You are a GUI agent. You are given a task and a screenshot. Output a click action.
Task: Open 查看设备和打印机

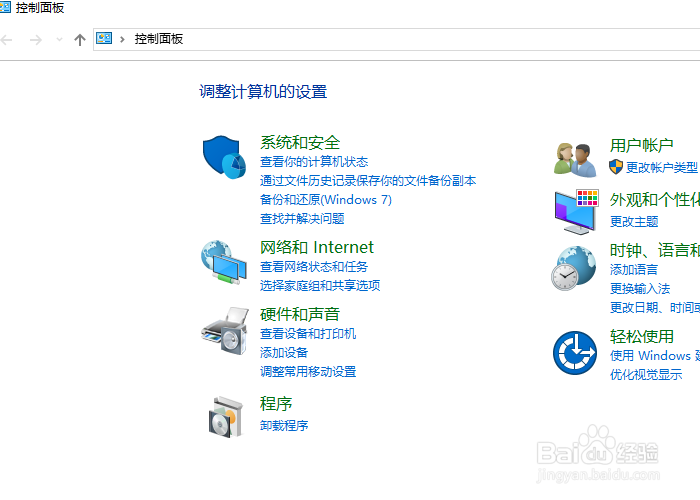pos(308,333)
